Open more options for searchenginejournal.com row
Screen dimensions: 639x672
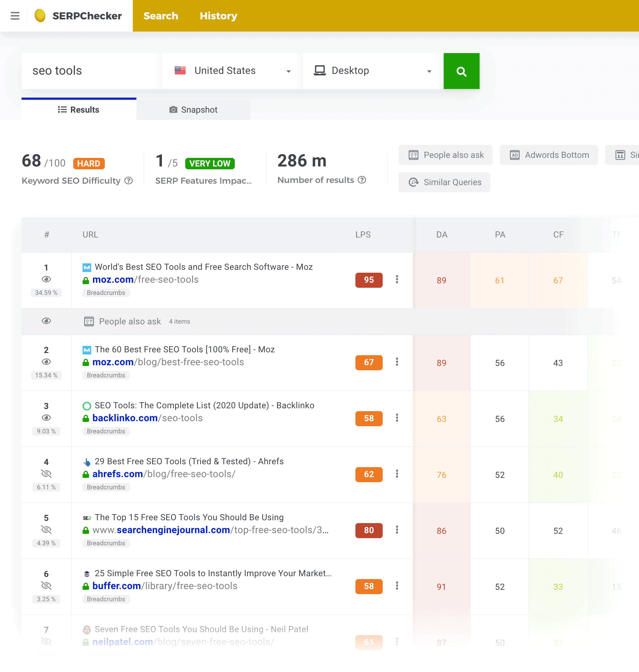(397, 530)
